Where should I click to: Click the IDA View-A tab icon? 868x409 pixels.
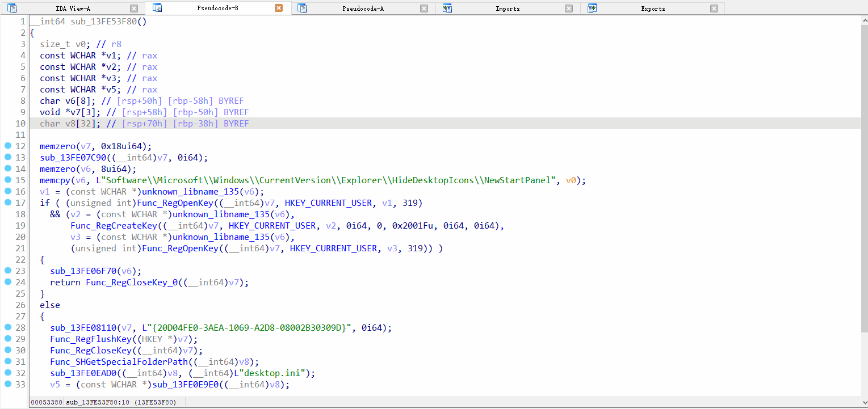tap(12, 8)
